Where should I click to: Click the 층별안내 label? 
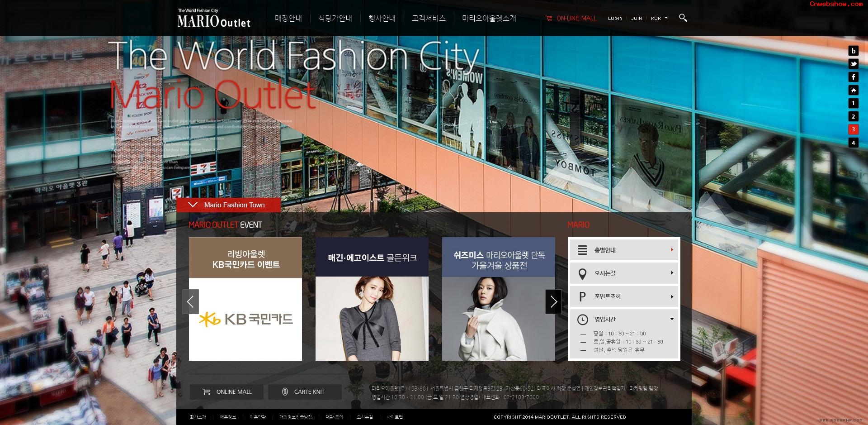605,250
